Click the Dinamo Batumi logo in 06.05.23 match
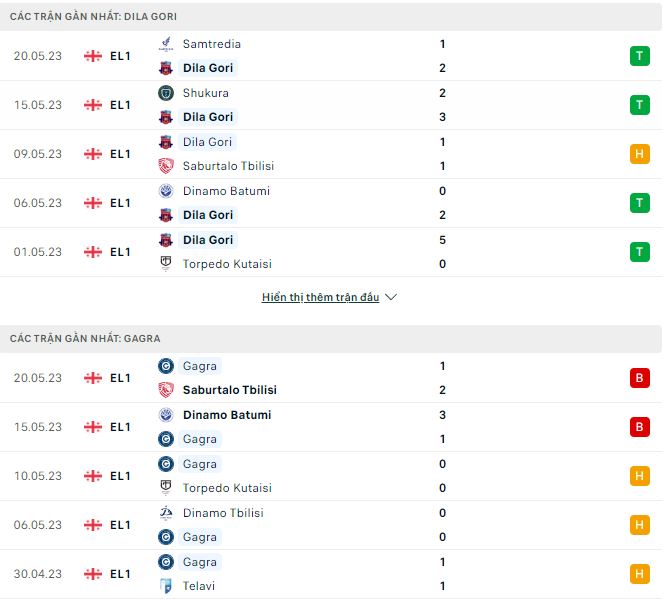 166,191
